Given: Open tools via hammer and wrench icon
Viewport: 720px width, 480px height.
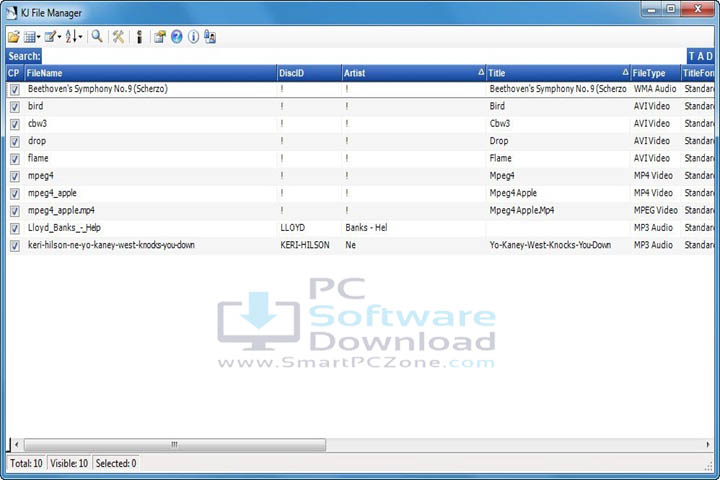Looking at the screenshot, I should [x=118, y=36].
